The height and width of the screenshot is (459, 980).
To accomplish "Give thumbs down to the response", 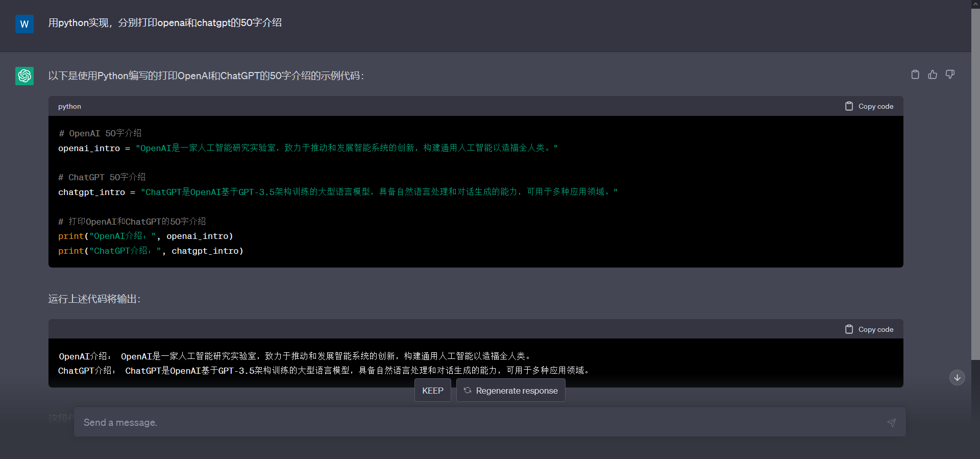I will (x=950, y=75).
